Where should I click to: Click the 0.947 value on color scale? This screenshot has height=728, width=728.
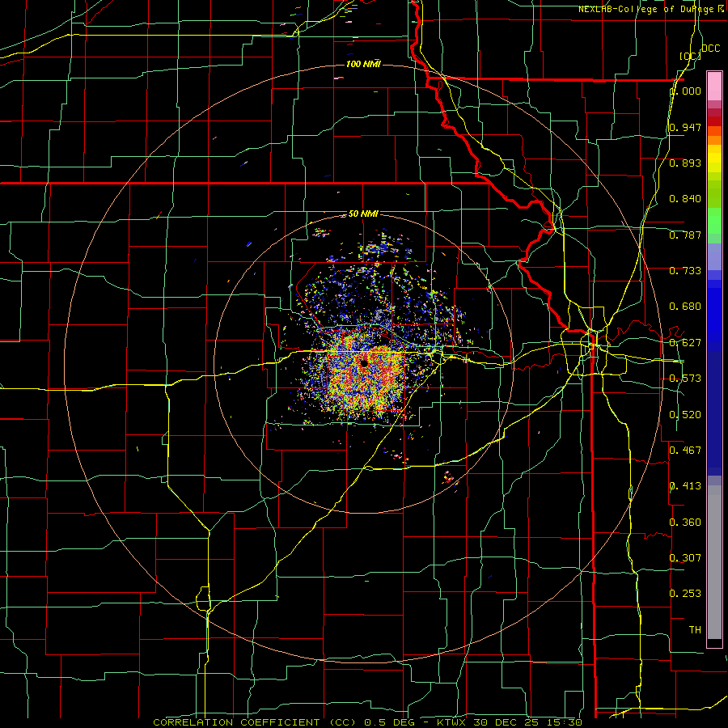pyautogui.click(x=685, y=127)
